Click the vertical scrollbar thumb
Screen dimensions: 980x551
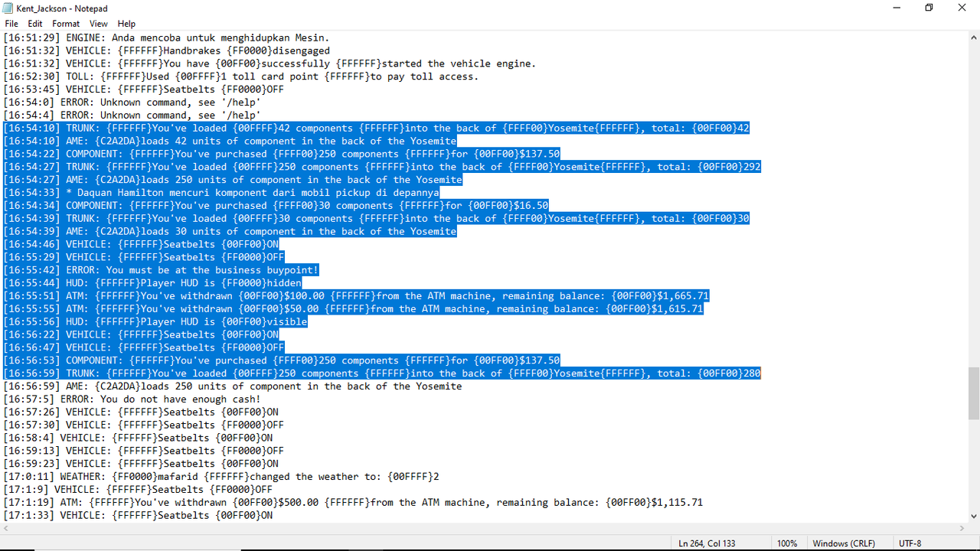[973, 393]
